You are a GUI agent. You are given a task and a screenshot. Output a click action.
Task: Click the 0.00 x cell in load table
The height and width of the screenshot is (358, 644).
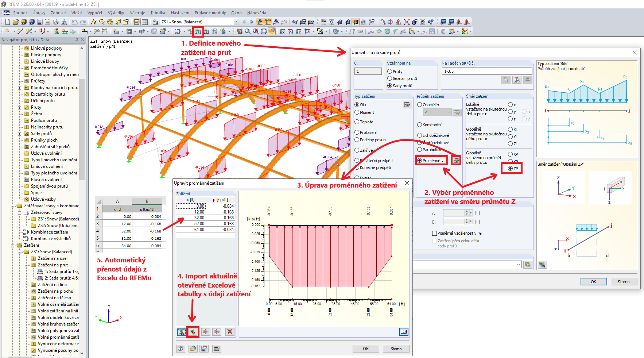point(191,206)
